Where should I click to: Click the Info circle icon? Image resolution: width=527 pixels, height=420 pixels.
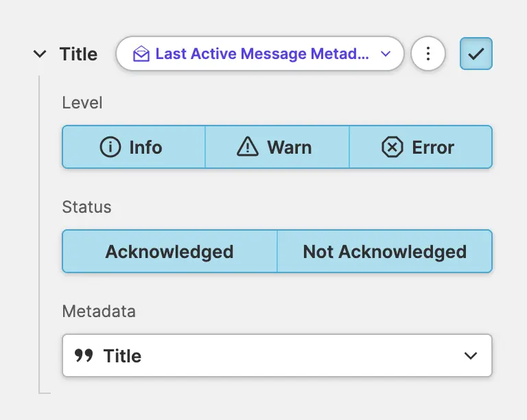click(110, 147)
